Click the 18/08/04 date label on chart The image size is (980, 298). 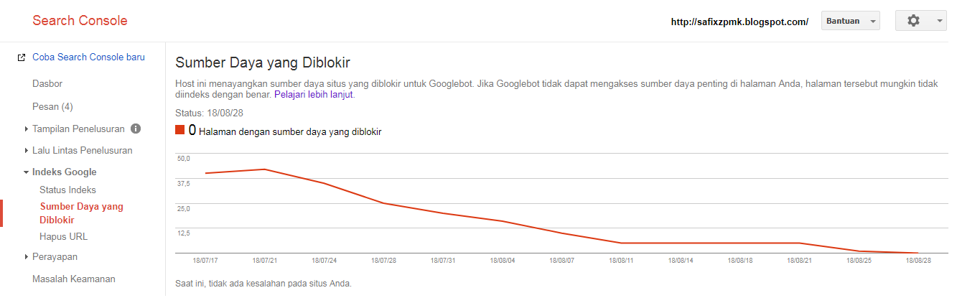503,260
